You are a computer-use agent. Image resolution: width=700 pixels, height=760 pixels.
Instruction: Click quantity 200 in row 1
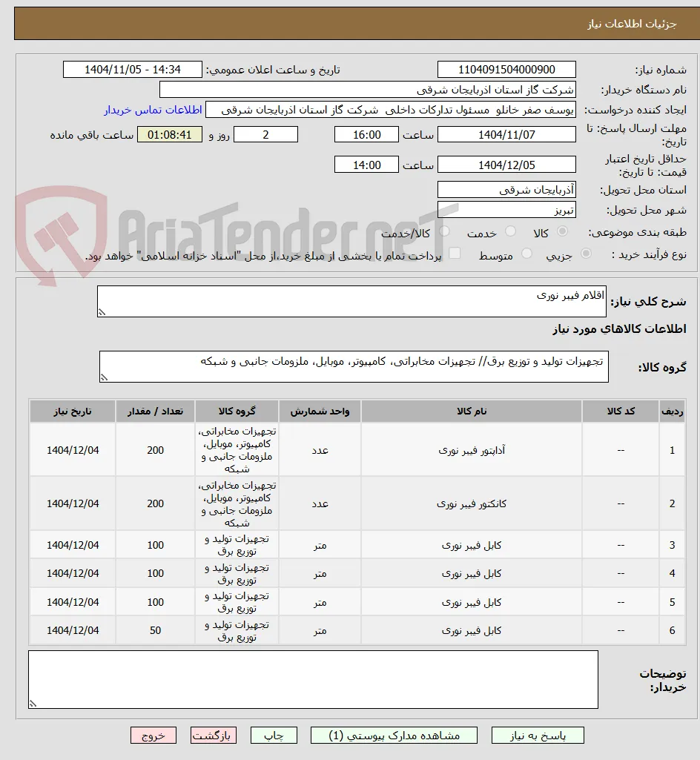[155, 450]
